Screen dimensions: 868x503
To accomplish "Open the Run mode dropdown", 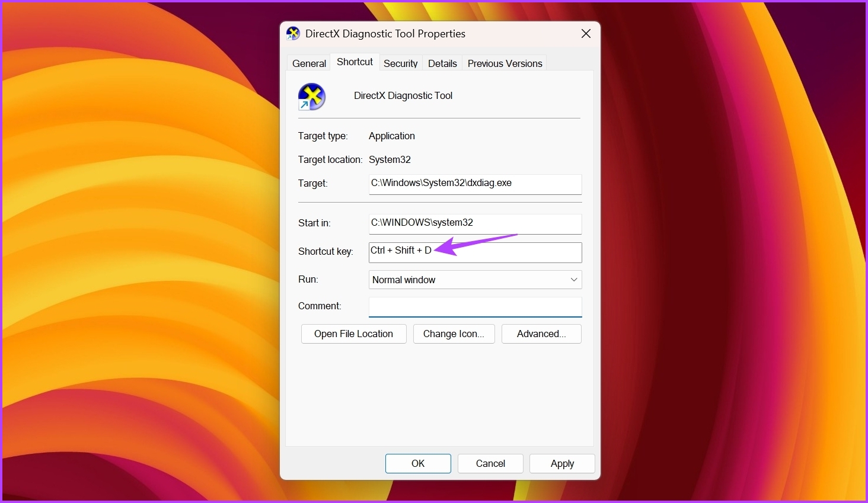I will 573,279.
